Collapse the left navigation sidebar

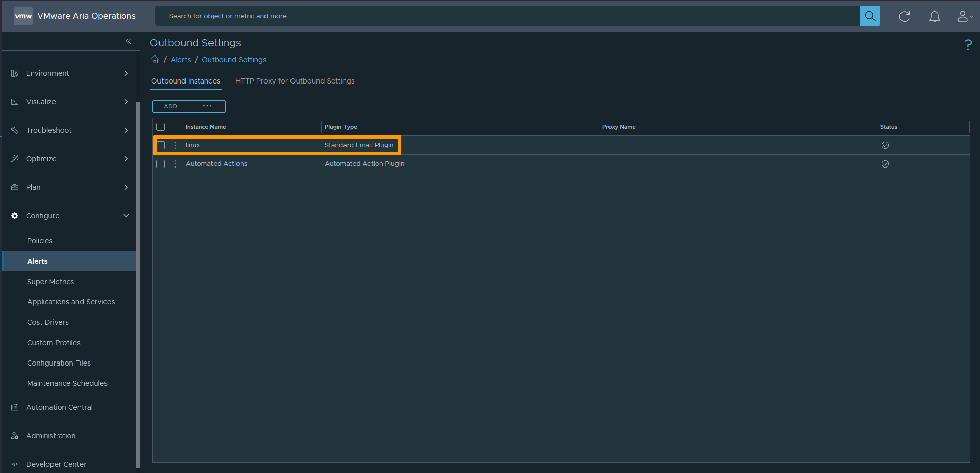pyautogui.click(x=128, y=41)
